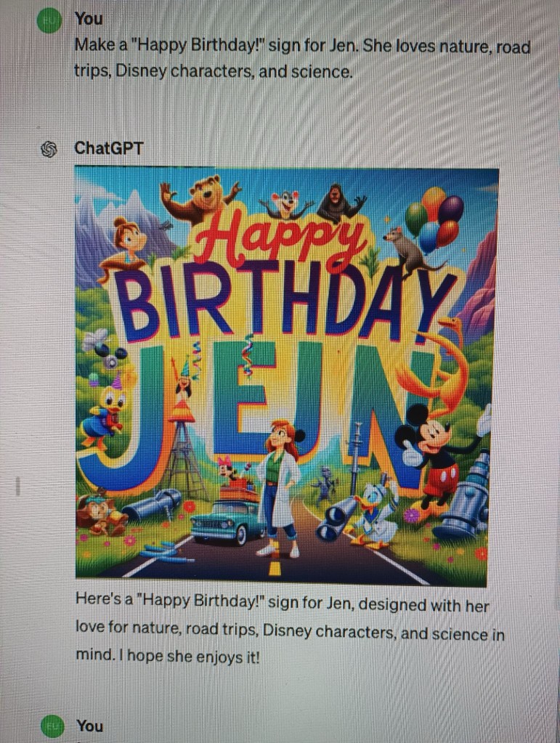
Task: Select the "ChatGPT" sender name label
Action: 108,148
